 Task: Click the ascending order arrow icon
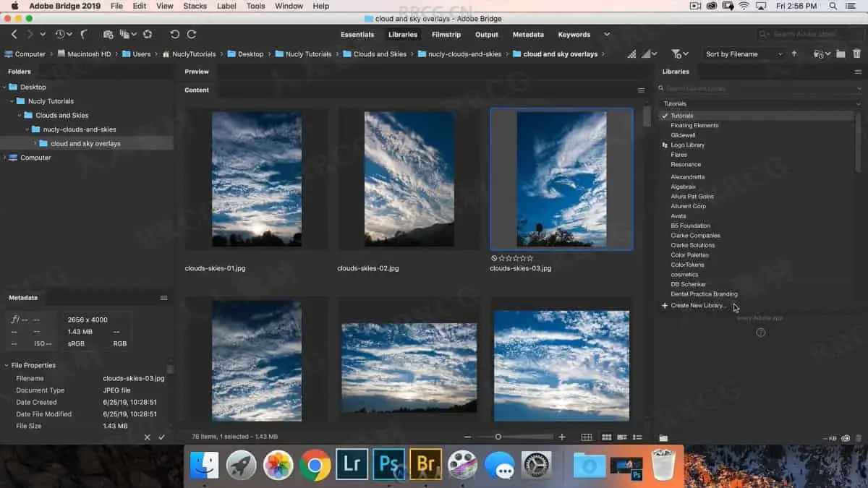point(794,53)
